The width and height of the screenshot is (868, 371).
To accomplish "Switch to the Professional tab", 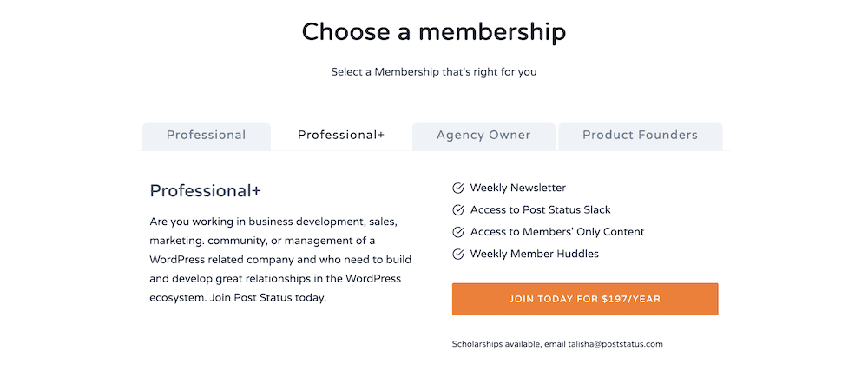I will coord(207,136).
